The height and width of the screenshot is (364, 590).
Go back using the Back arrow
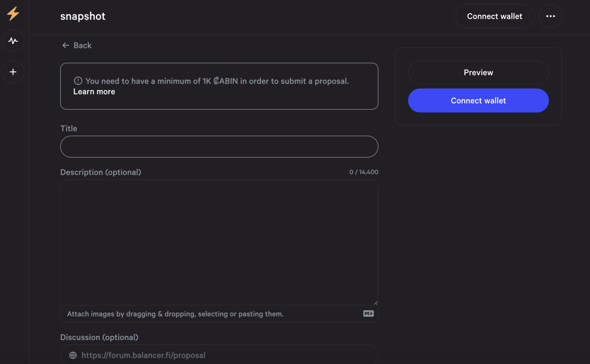tap(77, 45)
